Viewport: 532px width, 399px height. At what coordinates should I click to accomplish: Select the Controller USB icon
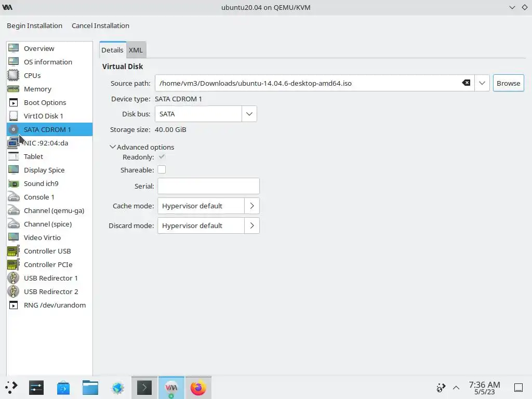(14, 251)
